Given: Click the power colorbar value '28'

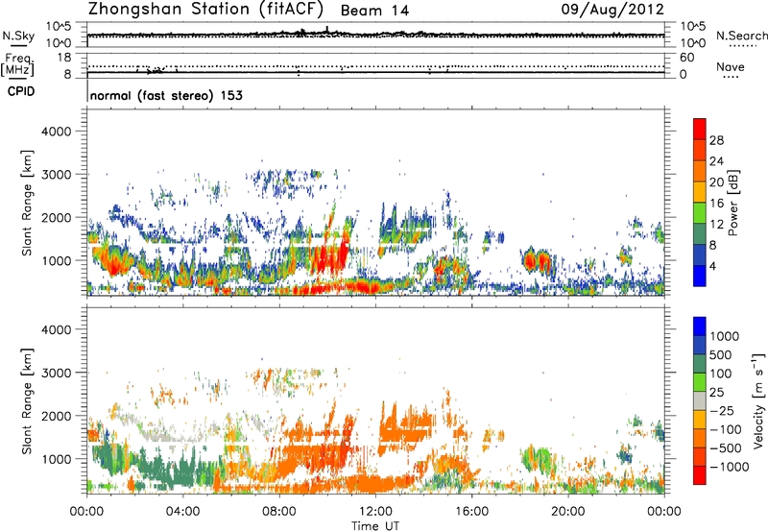Looking at the screenshot, I should point(716,140).
